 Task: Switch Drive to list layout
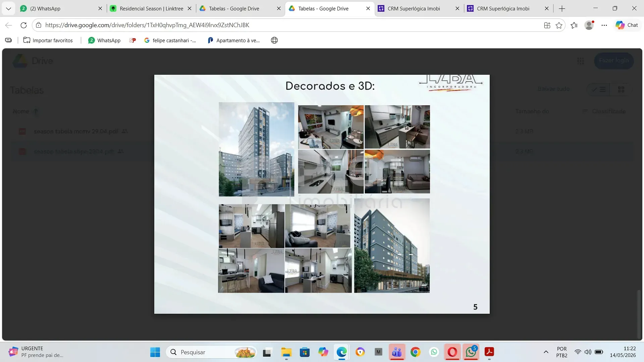599,89
